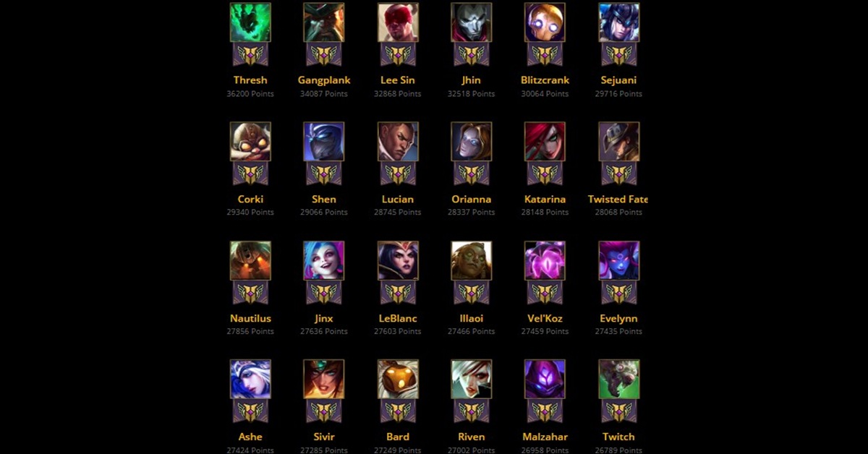This screenshot has height=454, width=868.
Task: Open the Katarina name link
Action: tap(545, 199)
